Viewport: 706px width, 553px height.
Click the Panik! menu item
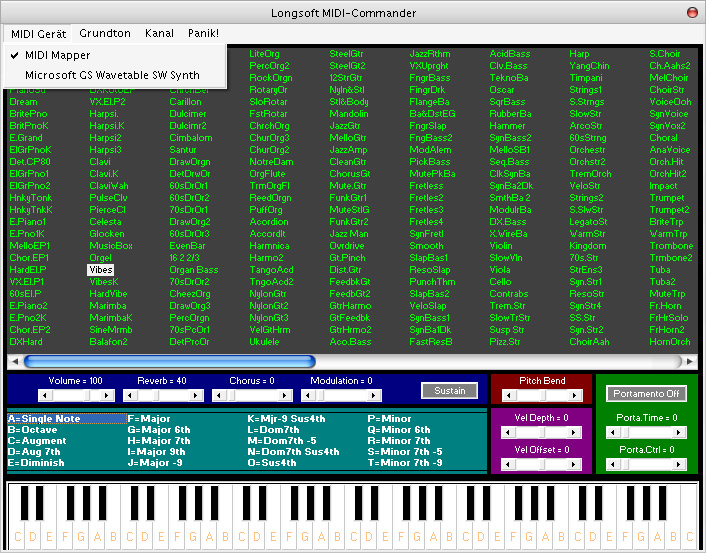203,33
